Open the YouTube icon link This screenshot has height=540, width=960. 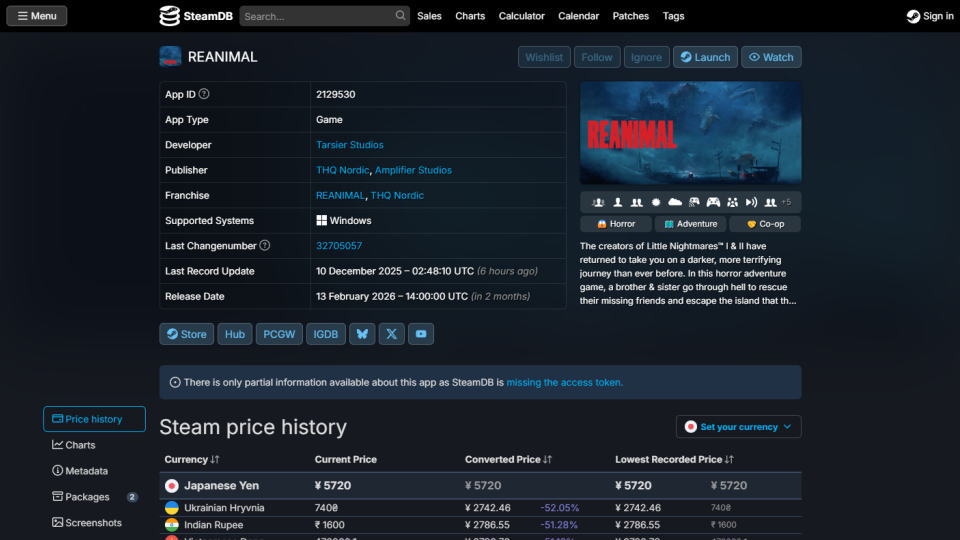(x=421, y=334)
